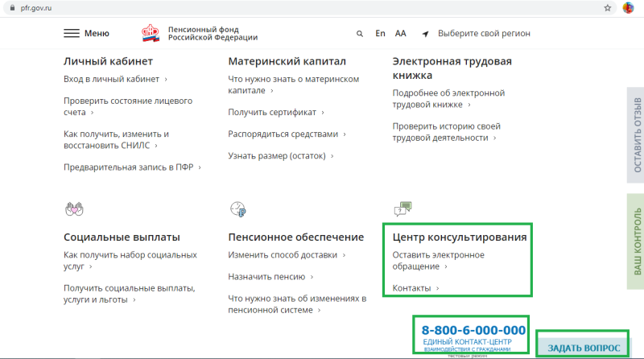
Task: Open Проверить состояние лицевого счета
Action: tap(128, 106)
